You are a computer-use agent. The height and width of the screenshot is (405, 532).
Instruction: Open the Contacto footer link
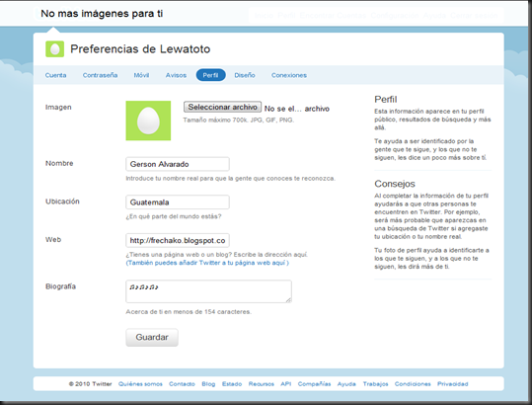(x=182, y=384)
